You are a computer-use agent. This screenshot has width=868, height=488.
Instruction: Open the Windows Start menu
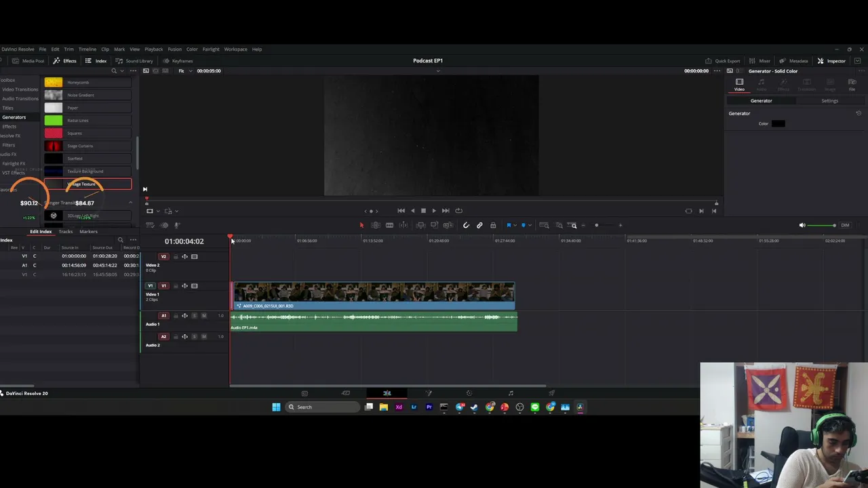[276, 407]
